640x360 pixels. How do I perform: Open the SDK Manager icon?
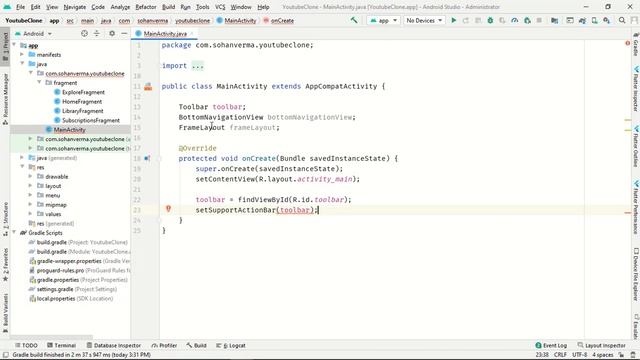click(607, 20)
